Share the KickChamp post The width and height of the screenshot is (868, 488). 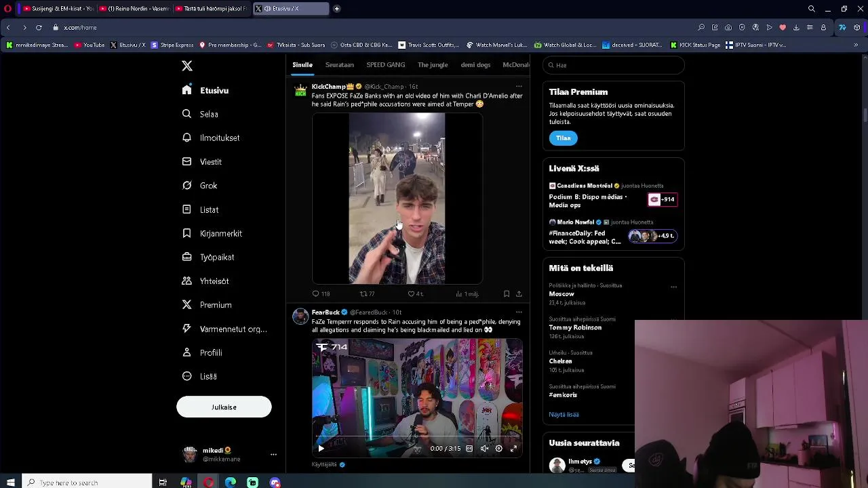click(x=519, y=293)
